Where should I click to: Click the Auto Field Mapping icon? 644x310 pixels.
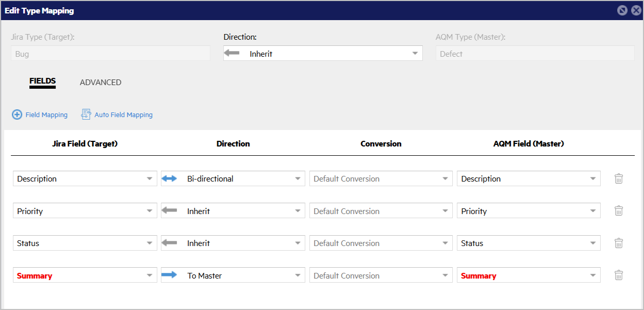pos(86,115)
